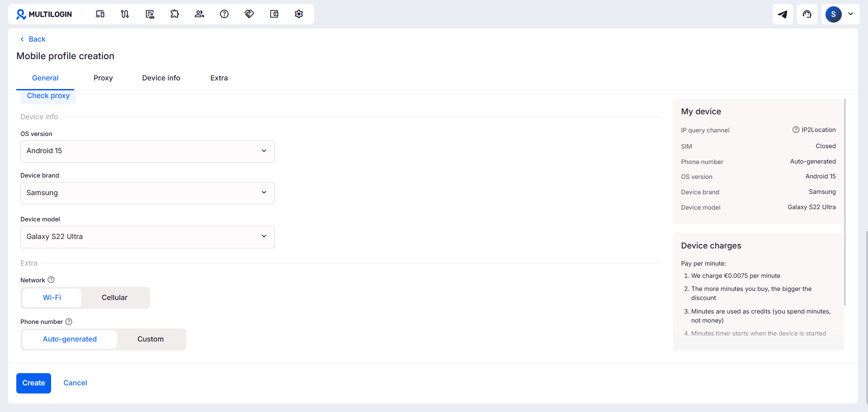Open the devices icon in top navigation
Image resolution: width=868 pixels, height=412 pixels.
[100, 14]
